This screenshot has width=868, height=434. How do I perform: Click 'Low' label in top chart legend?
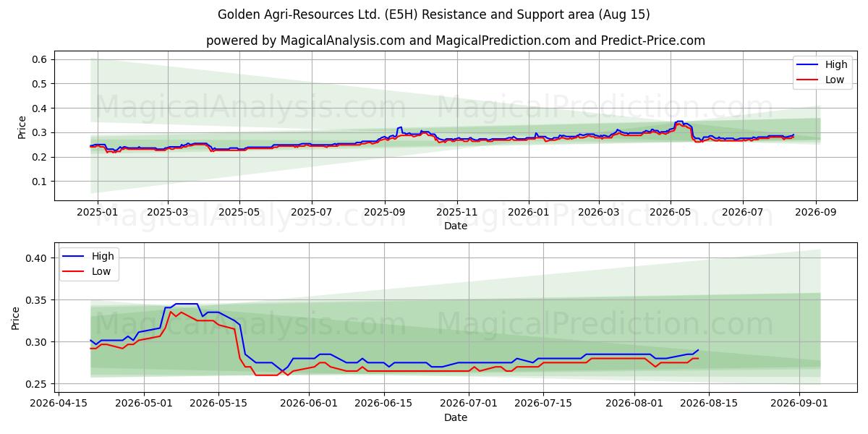click(835, 80)
